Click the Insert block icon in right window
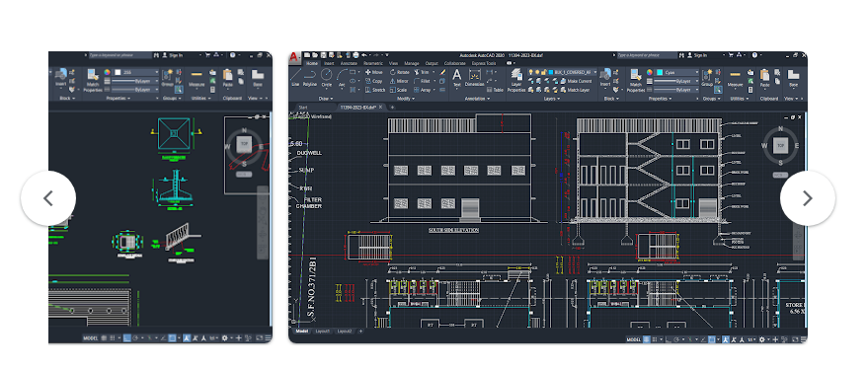The width and height of the screenshot is (868, 370). click(x=605, y=77)
